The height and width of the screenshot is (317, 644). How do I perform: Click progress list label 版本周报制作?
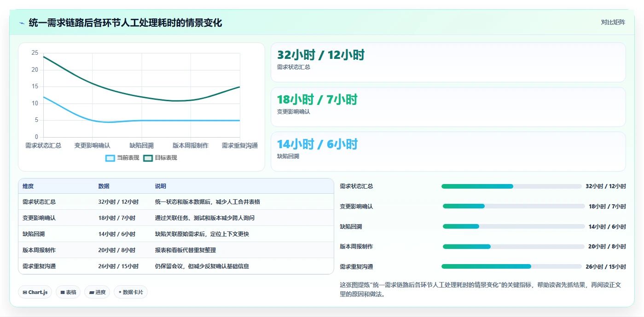[x=356, y=247]
